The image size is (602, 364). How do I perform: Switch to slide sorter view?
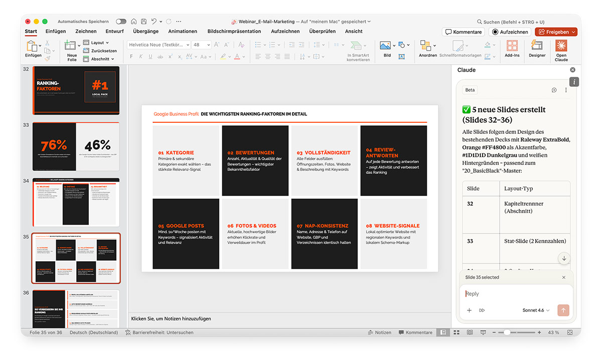(456, 332)
